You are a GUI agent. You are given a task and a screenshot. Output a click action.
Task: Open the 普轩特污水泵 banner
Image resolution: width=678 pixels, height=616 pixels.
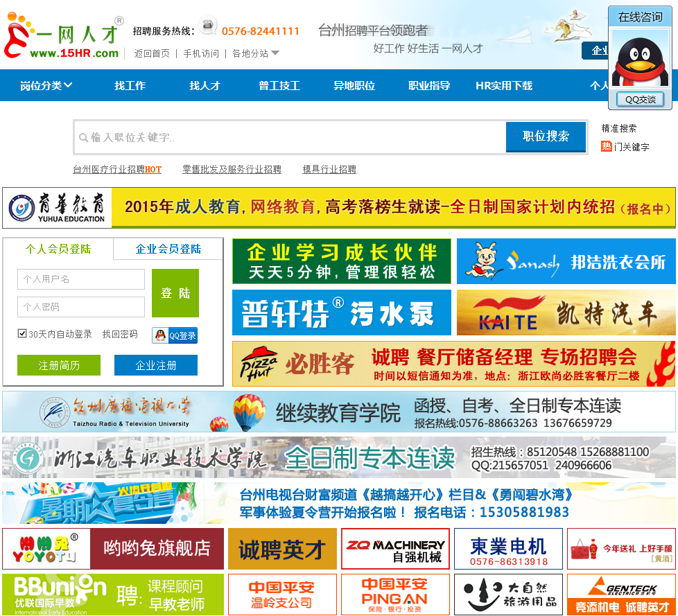coord(342,313)
